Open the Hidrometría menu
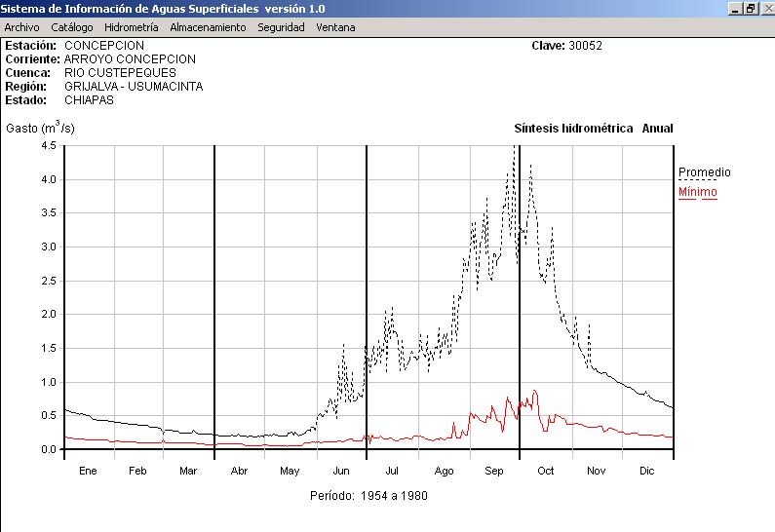 (x=131, y=27)
